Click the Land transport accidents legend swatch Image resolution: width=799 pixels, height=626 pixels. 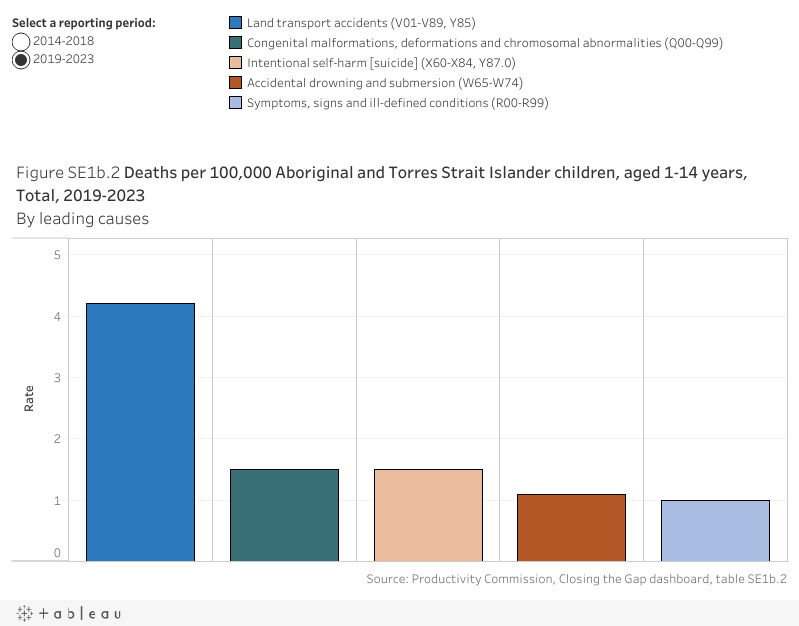click(x=235, y=22)
